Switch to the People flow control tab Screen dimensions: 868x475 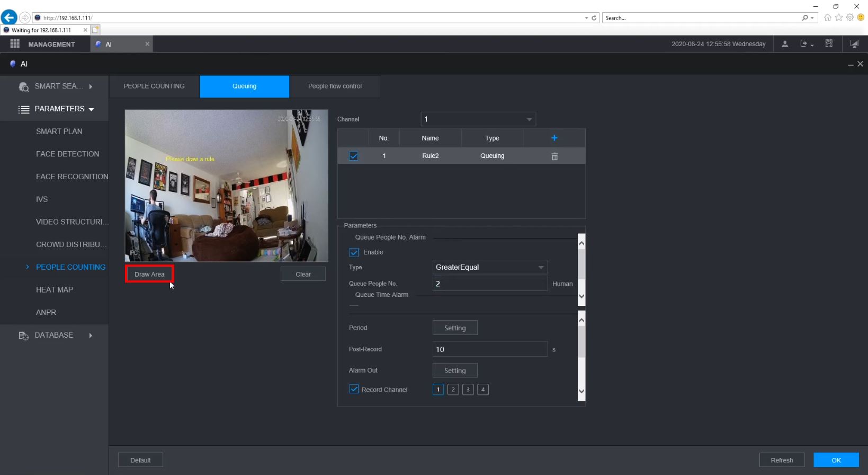coord(335,86)
